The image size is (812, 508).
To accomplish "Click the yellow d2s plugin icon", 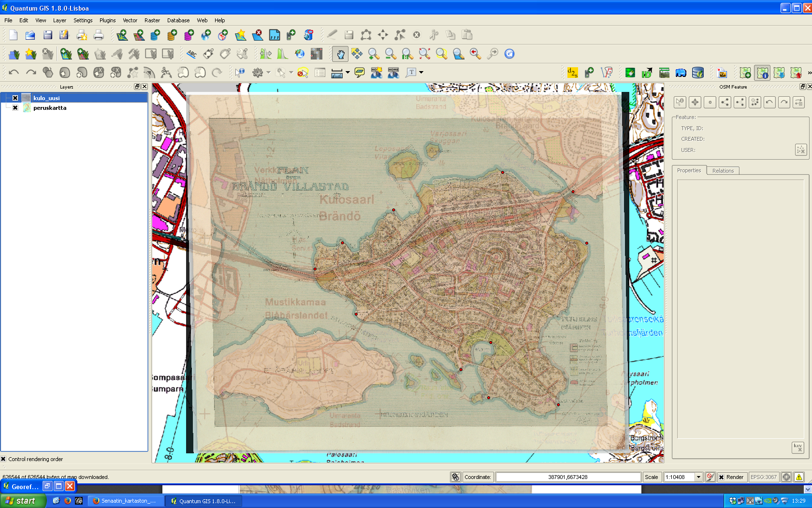I will coord(572,73).
